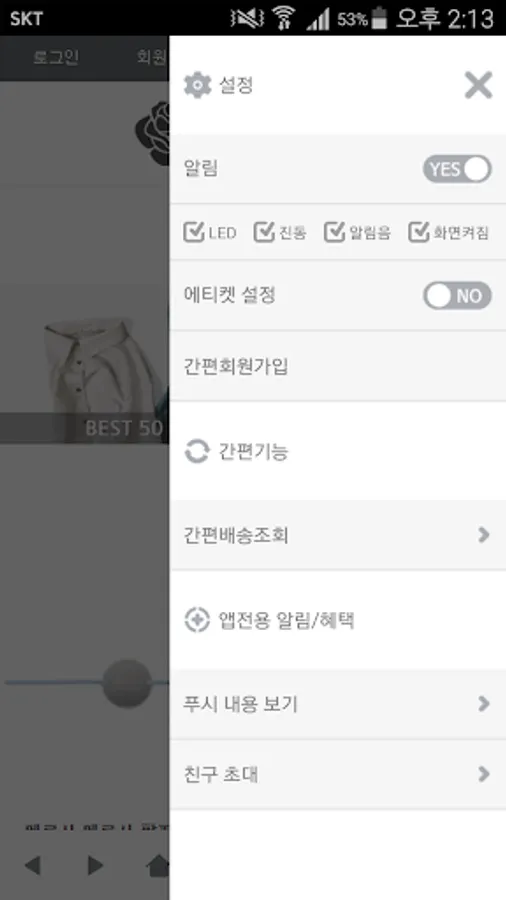This screenshot has width=506, height=900.
Task: Click the 앱전용 알림/혜택 target icon
Action: click(x=197, y=620)
